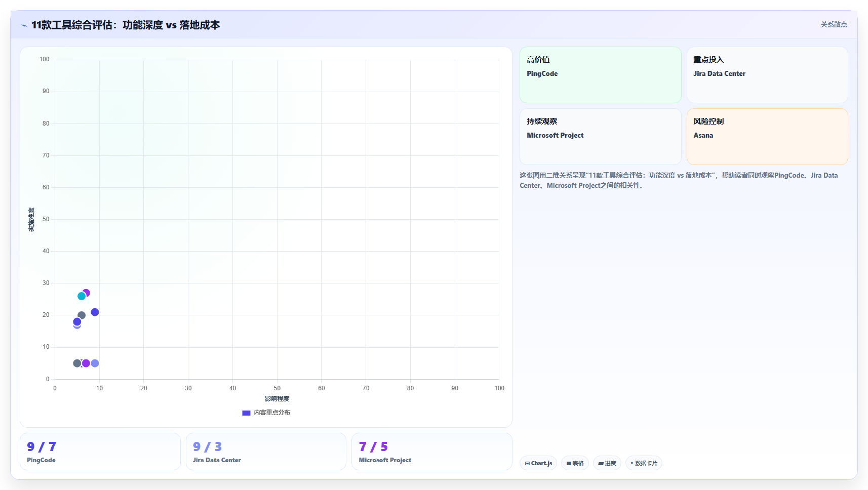This screenshot has width=868, height=490.
Task: Click the 100 tick on the y-axis
Action: click(x=45, y=59)
